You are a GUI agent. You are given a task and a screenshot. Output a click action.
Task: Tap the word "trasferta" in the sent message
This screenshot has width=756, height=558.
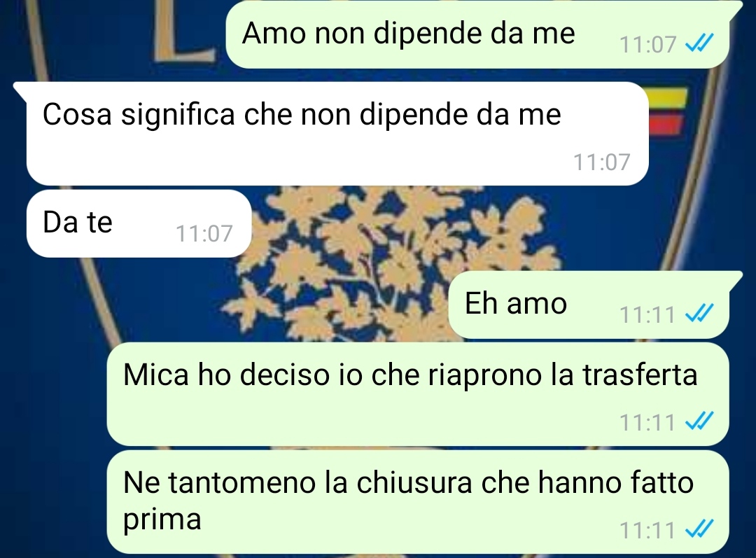[640, 375]
